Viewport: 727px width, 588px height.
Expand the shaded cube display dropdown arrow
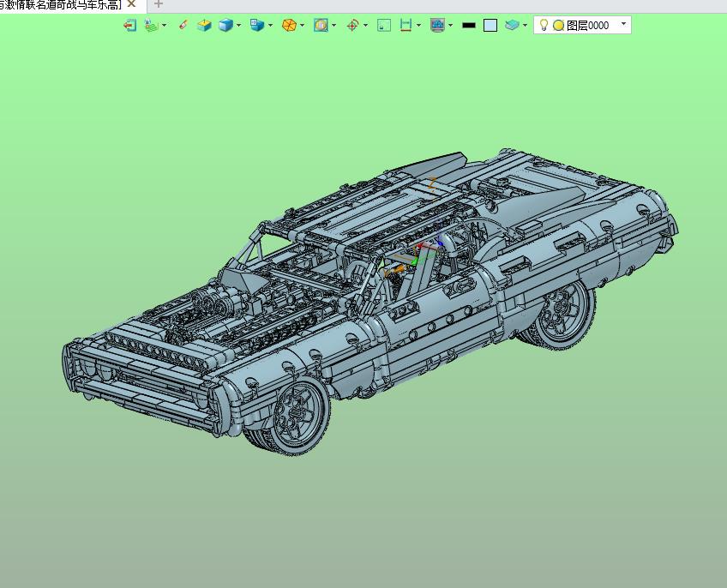[x=239, y=26]
